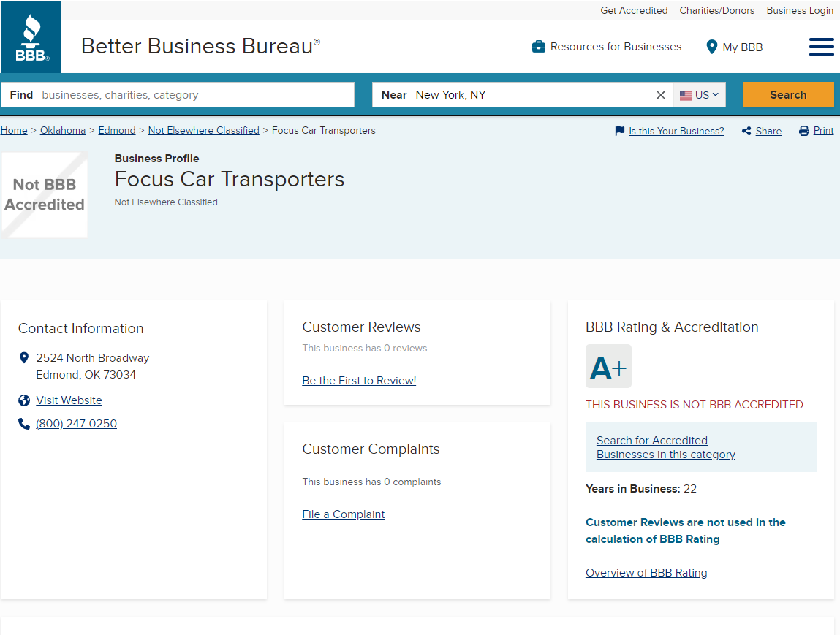Open the File a Complaint link
The height and width of the screenshot is (635, 840).
(343, 514)
